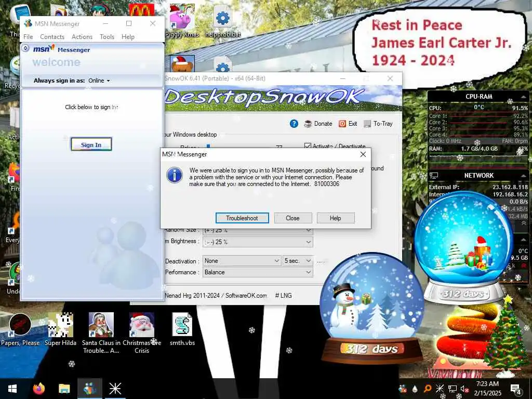Click the SoftwareOK.com footer link

246,296
